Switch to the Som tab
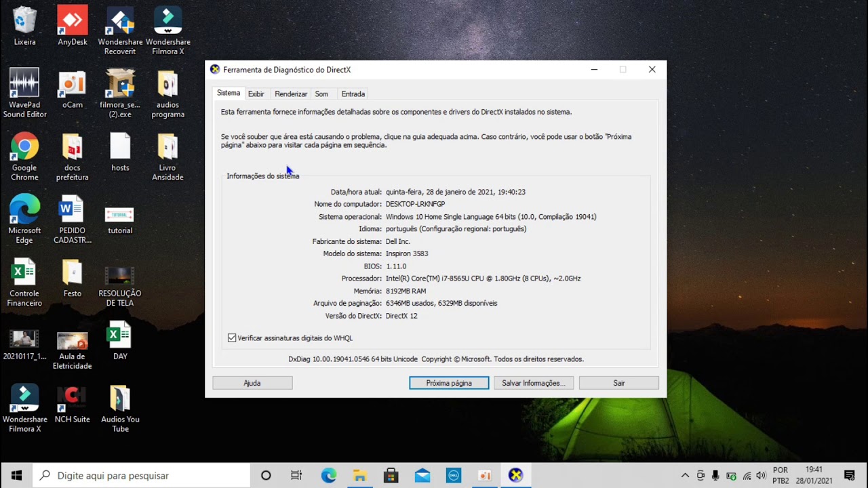Viewport: 868px width, 488px height. (x=321, y=94)
